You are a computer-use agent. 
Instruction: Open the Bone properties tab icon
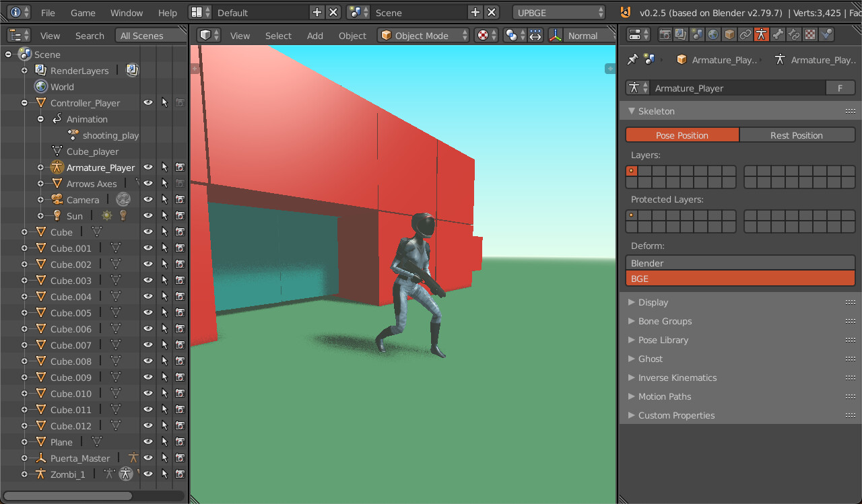pos(778,35)
